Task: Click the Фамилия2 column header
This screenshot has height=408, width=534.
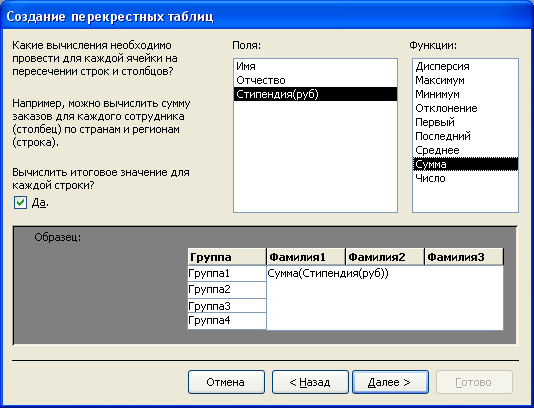Action: tap(385, 257)
